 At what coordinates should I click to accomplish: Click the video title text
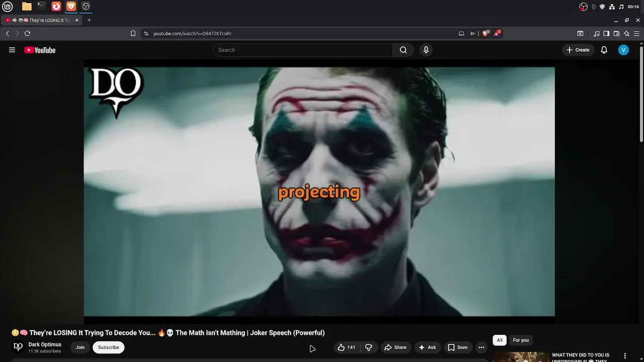coord(168,333)
